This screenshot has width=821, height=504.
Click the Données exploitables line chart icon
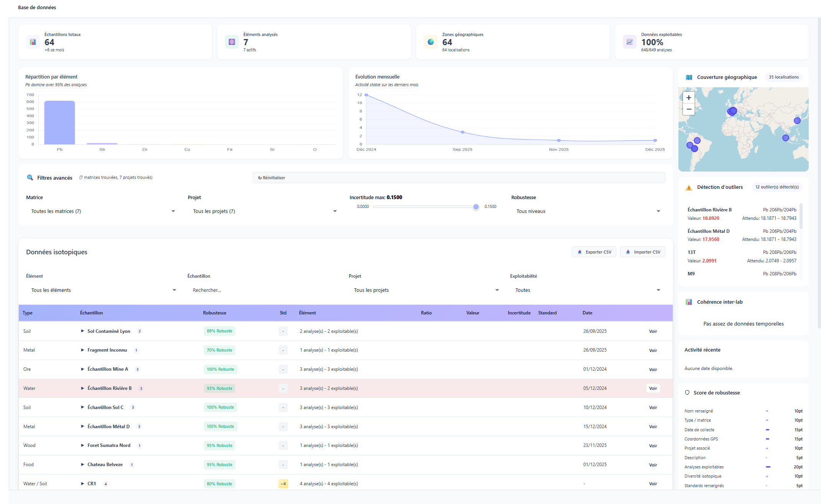[x=629, y=42]
